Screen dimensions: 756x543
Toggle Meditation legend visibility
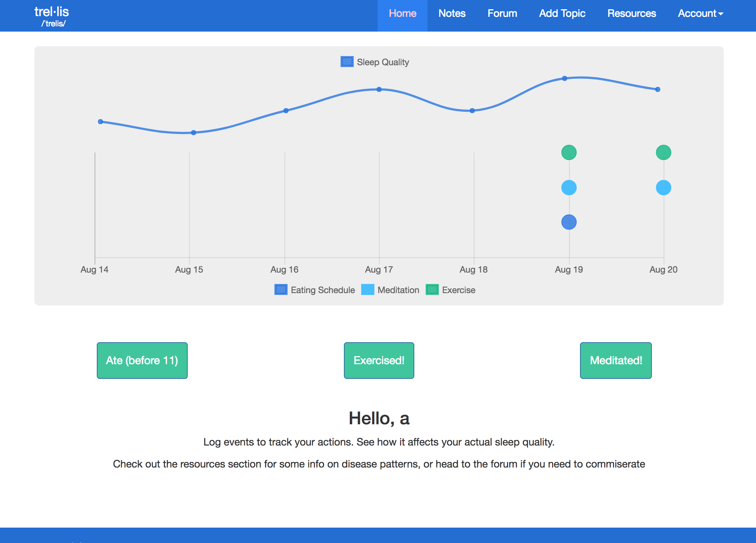390,290
